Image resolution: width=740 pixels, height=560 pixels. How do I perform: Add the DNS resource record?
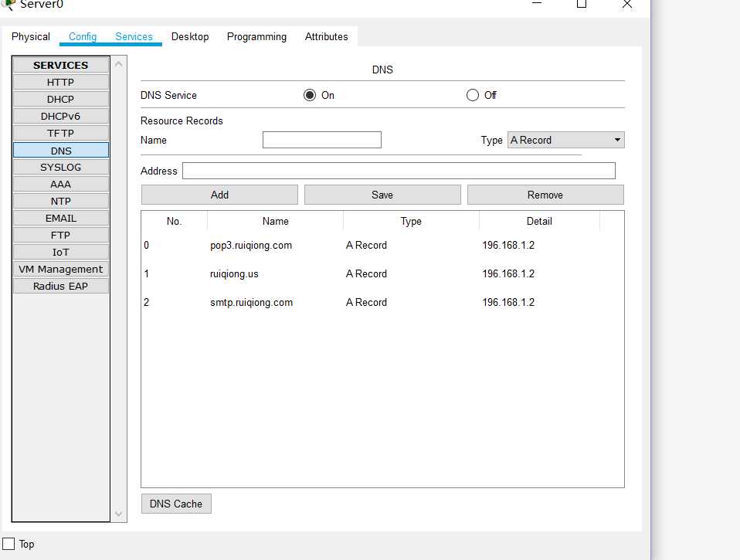pos(219,195)
